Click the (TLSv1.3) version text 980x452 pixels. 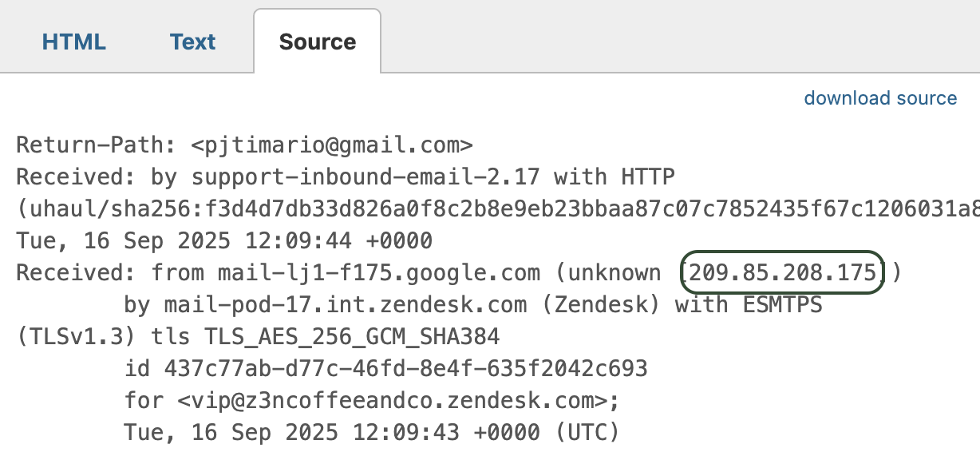[75, 336]
